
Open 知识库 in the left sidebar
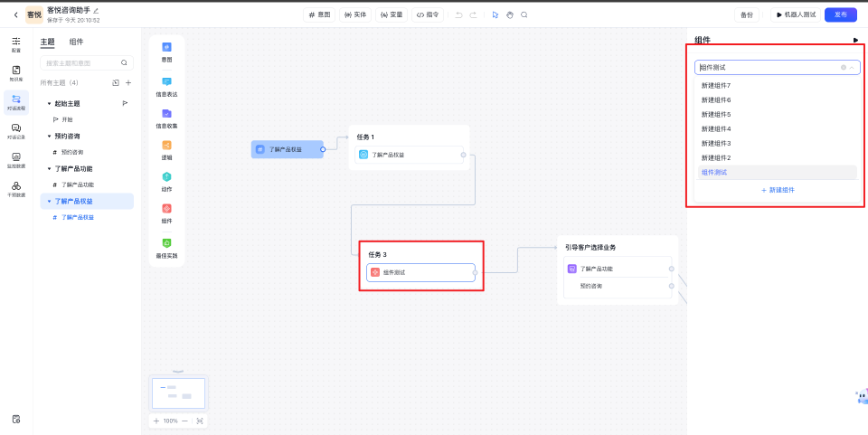[x=16, y=72]
